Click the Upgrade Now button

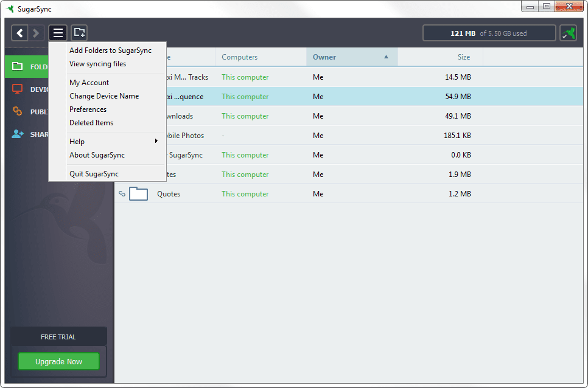(x=58, y=361)
